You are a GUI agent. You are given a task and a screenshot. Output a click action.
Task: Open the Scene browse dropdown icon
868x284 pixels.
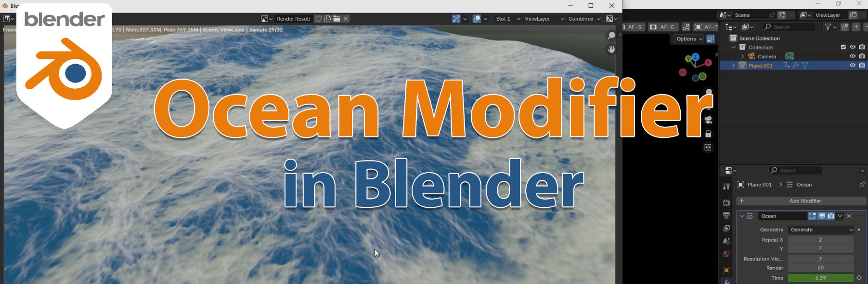[x=725, y=15]
